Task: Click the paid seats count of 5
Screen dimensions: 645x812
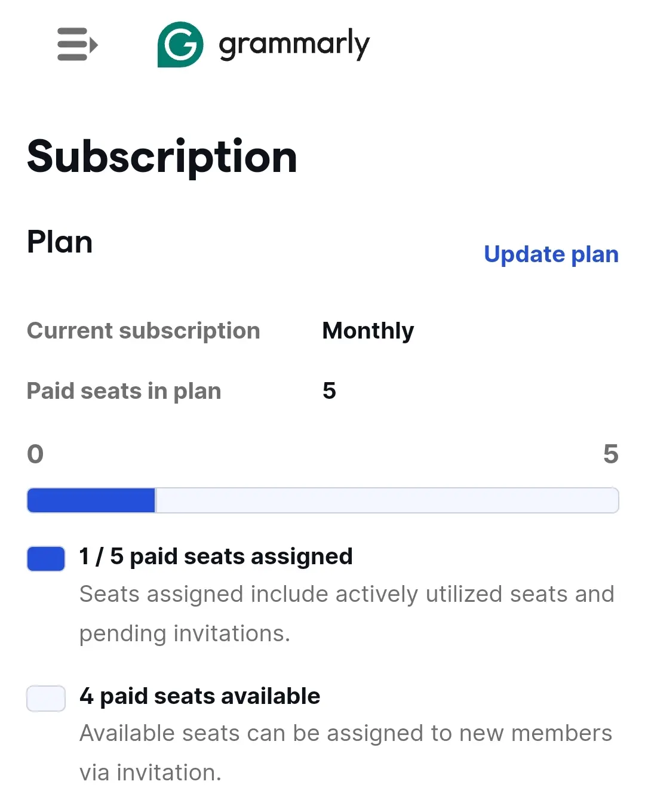Action: (329, 391)
